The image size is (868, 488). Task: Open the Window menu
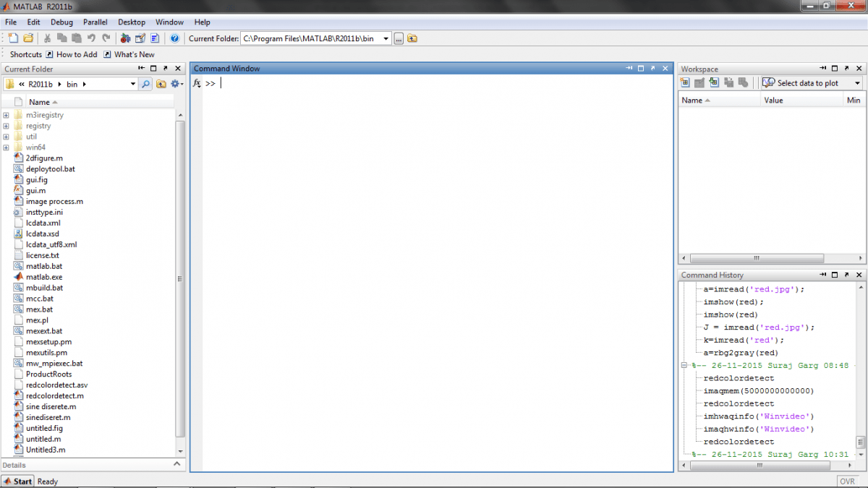click(x=169, y=22)
